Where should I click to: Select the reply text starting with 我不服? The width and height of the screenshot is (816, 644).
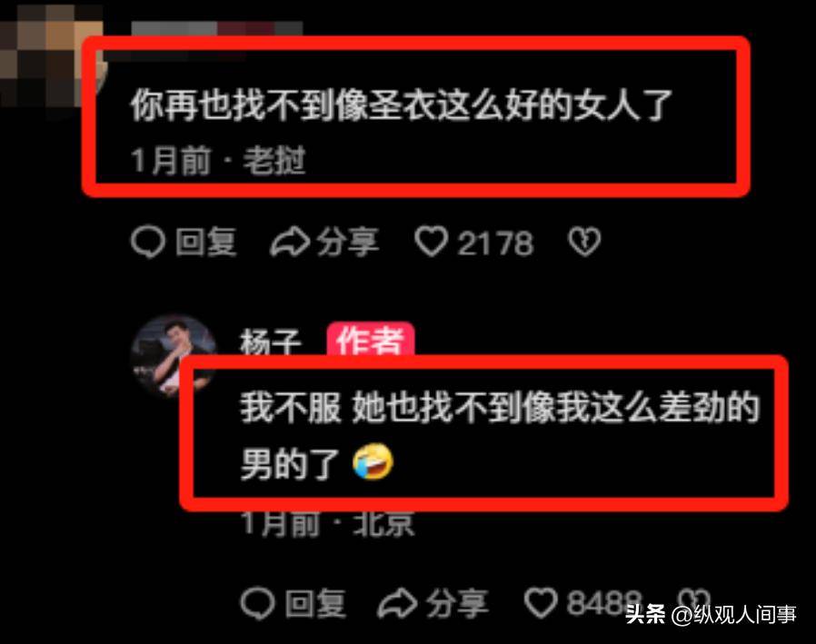coord(500,434)
